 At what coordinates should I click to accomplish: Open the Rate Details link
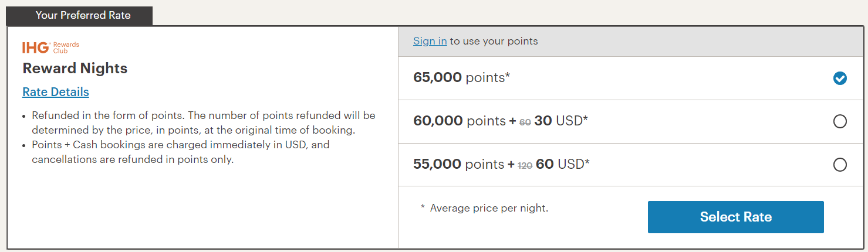point(56,92)
